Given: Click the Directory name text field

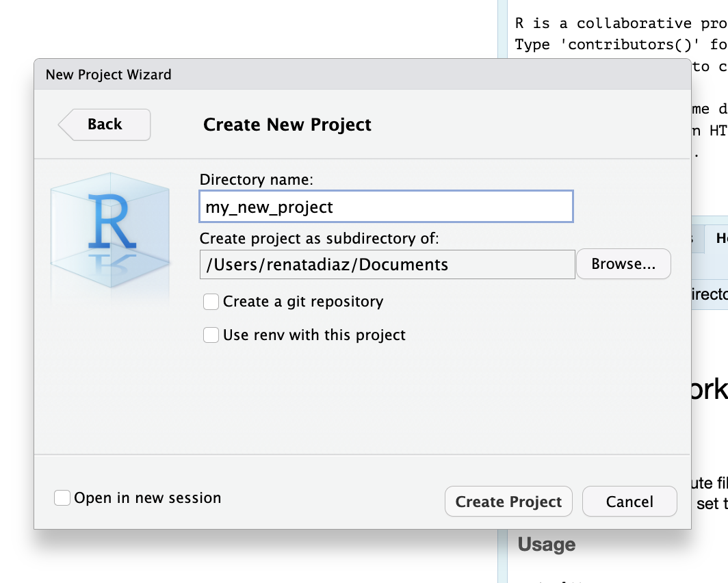Looking at the screenshot, I should (x=386, y=207).
